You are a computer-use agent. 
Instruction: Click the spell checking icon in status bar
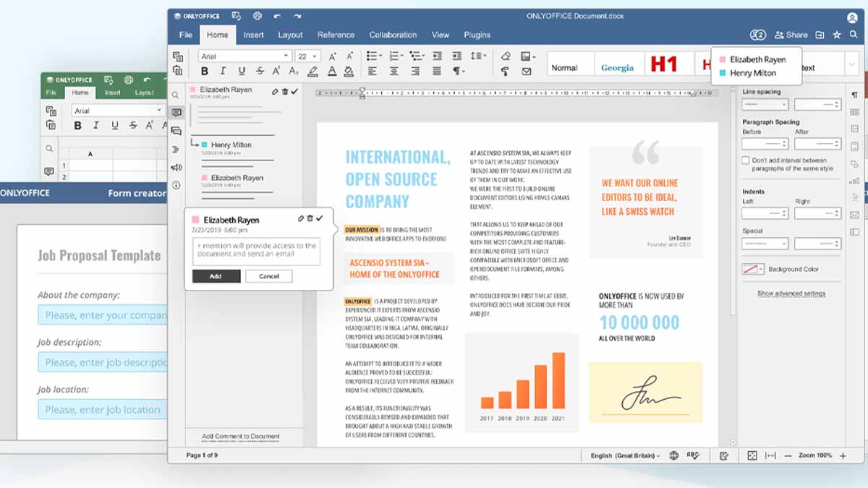693,455
